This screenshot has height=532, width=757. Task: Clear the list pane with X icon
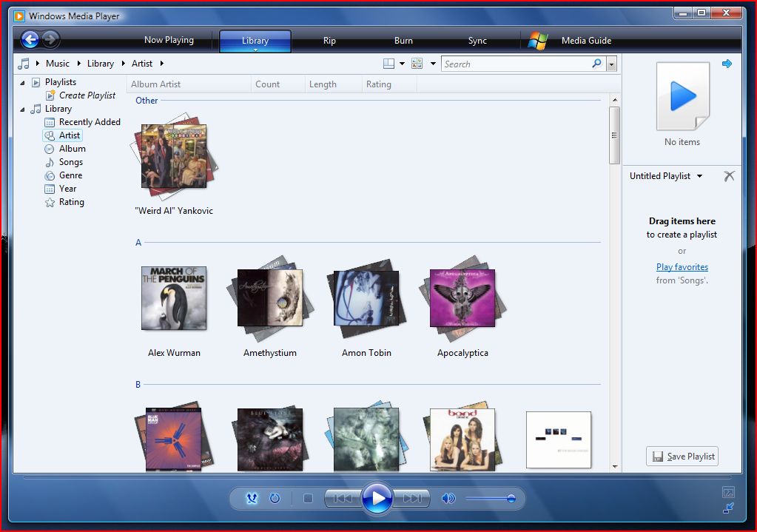(x=729, y=175)
